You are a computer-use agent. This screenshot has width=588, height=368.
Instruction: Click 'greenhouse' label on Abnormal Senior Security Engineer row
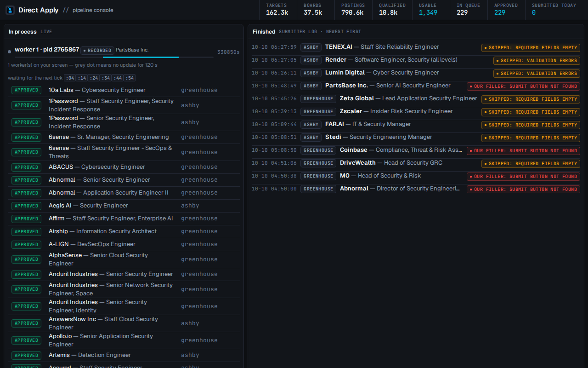click(199, 180)
